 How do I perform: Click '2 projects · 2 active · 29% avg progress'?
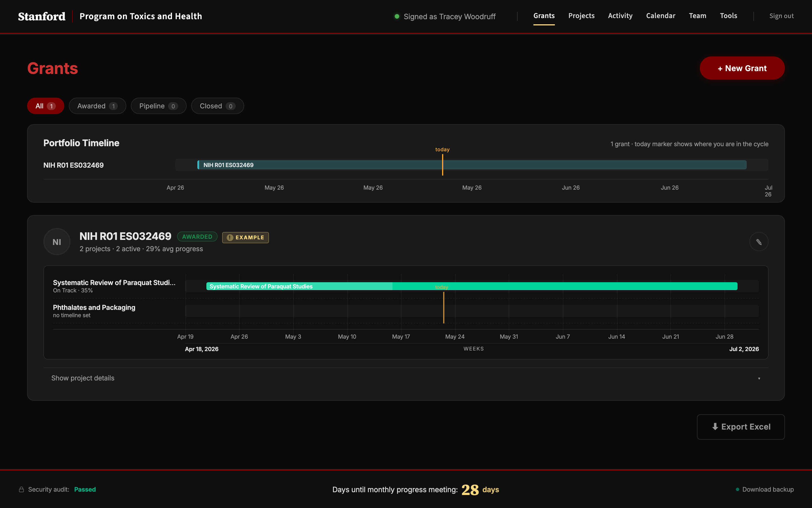pos(141,249)
